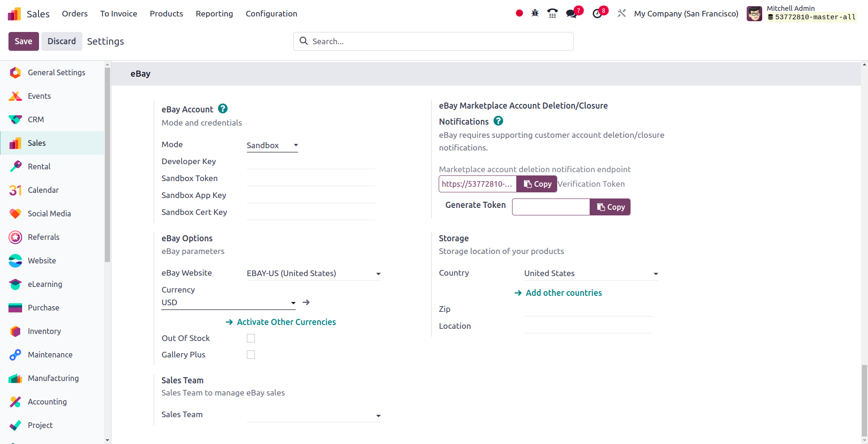Open the eBay Website dropdown
Viewport: 868px width, 444px height.
click(x=314, y=273)
